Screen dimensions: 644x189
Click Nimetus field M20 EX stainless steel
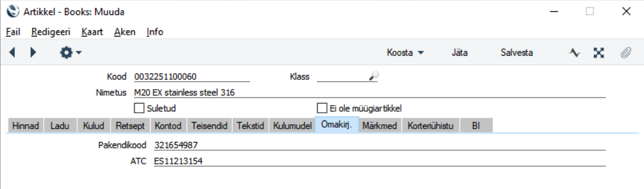click(x=370, y=93)
